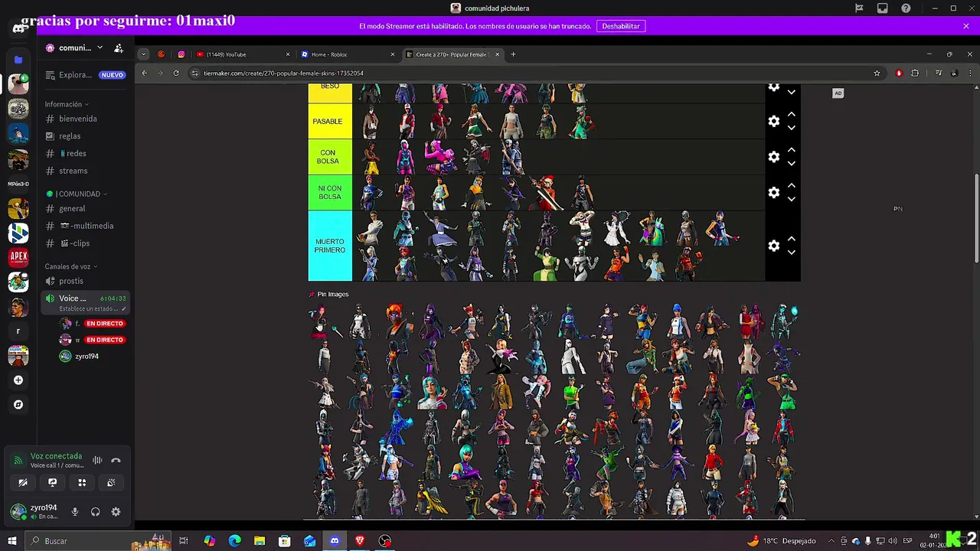Image resolution: width=980 pixels, height=551 pixels.
Task: Click the Deshabilitar streamer mode button
Action: (x=621, y=26)
